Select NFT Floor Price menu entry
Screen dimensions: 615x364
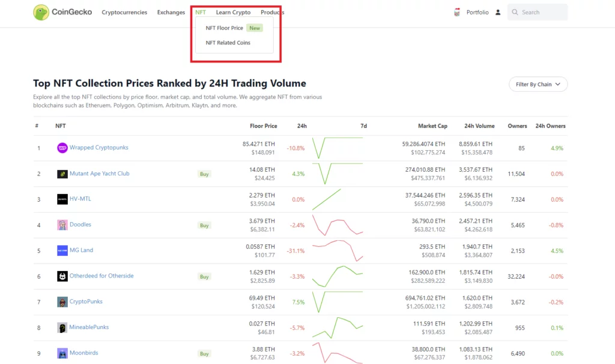tap(224, 28)
